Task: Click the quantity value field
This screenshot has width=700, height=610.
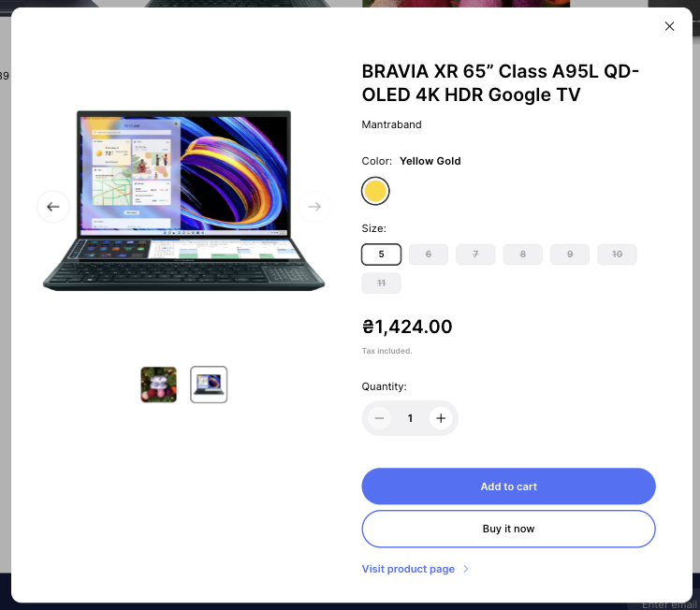Action: pos(410,418)
